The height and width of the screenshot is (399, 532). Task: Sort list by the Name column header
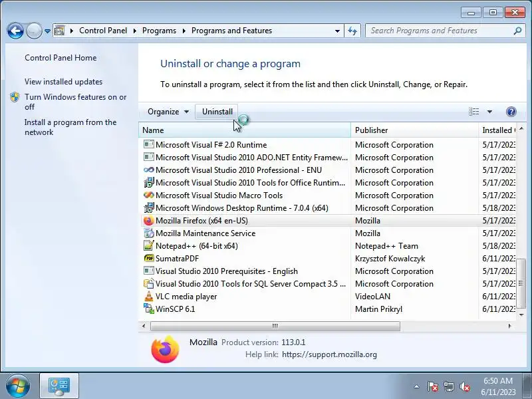(x=244, y=130)
